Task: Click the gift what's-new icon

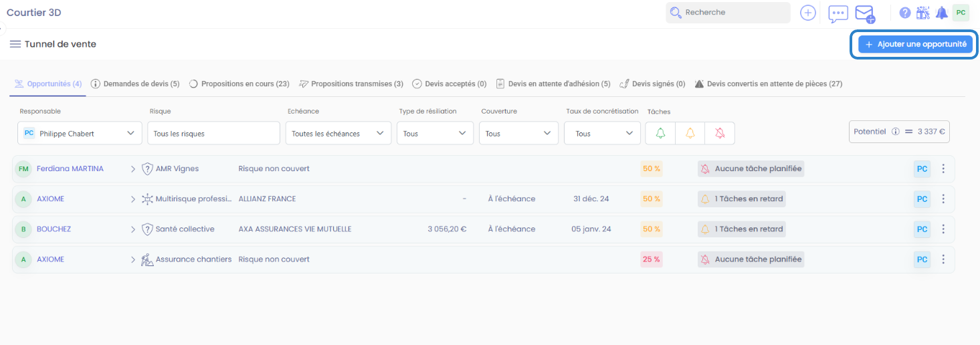Action: 923,13
